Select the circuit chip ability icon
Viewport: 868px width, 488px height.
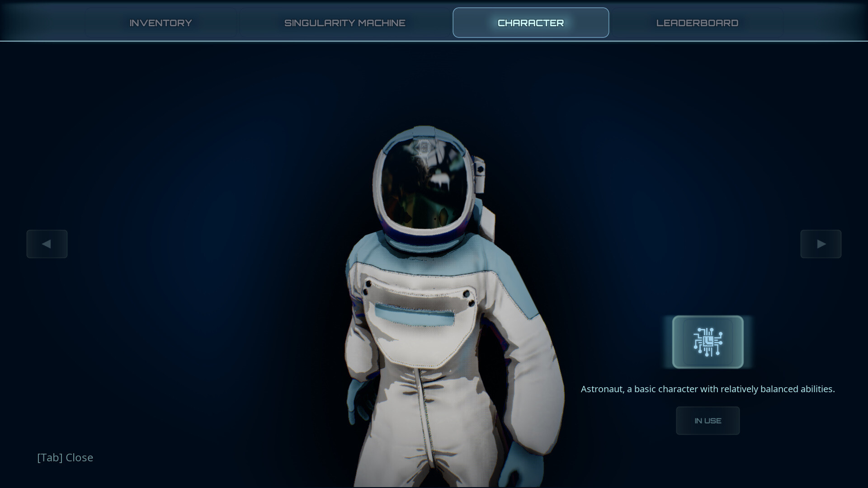pyautogui.click(x=708, y=342)
